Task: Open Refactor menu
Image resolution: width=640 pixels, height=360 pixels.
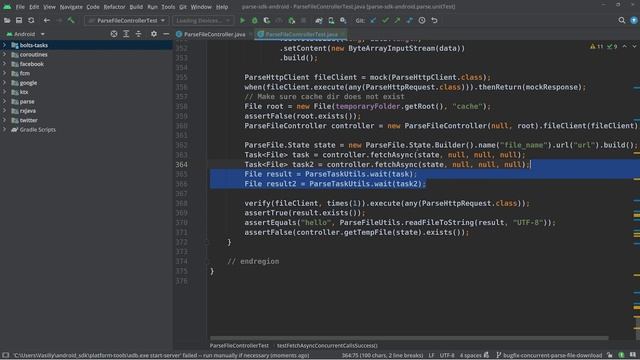Action: pos(114,7)
